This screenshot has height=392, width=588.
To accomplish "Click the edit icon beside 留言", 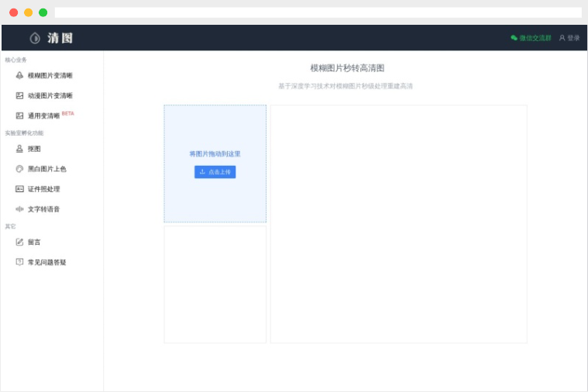I will click(19, 242).
